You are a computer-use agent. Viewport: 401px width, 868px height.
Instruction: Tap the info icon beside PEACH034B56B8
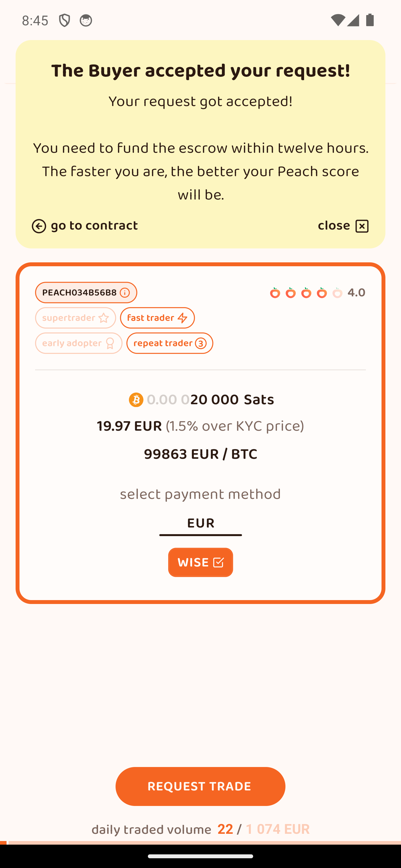point(124,293)
